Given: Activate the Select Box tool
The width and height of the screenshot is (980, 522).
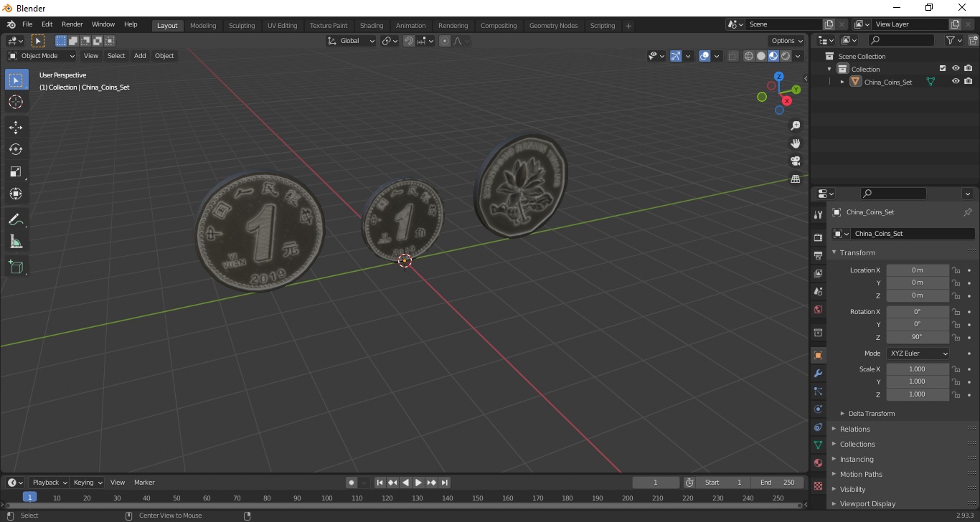Looking at the screenshot, I should [16, 80].
